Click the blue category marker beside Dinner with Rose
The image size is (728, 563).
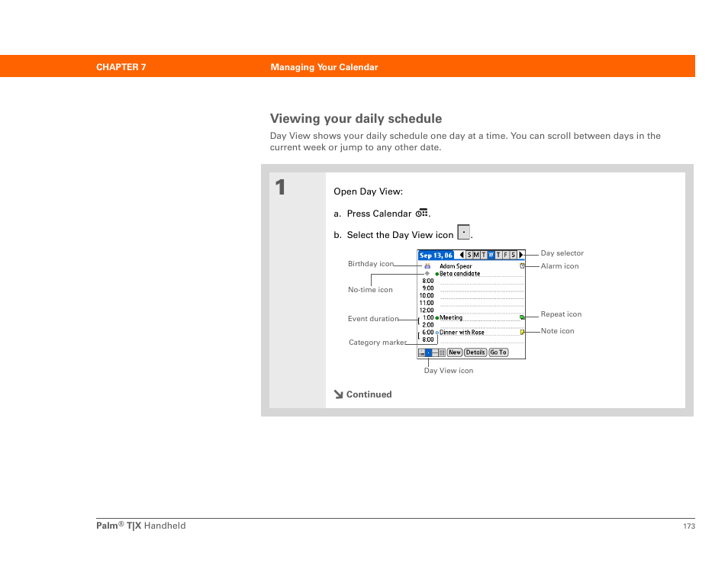[x=437, y=333]
